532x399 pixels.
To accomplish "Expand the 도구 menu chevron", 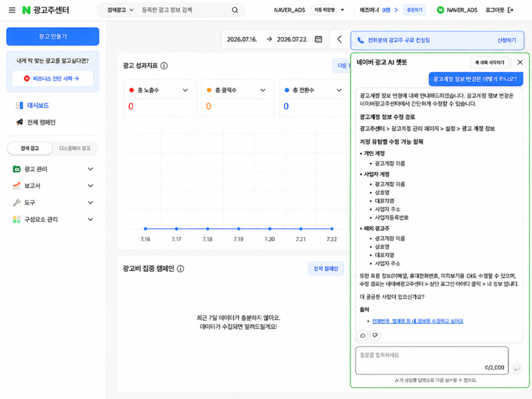I will pos(91,203).
